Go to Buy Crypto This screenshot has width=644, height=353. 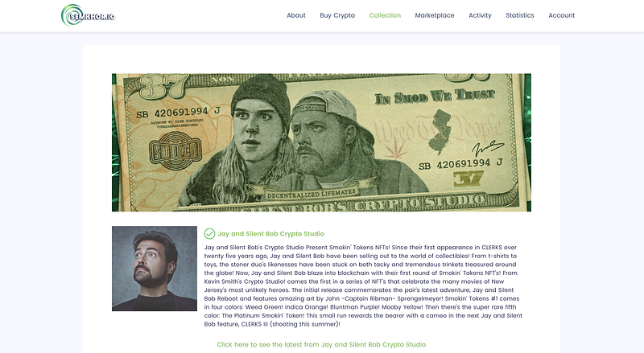click(x=337, y=15)
